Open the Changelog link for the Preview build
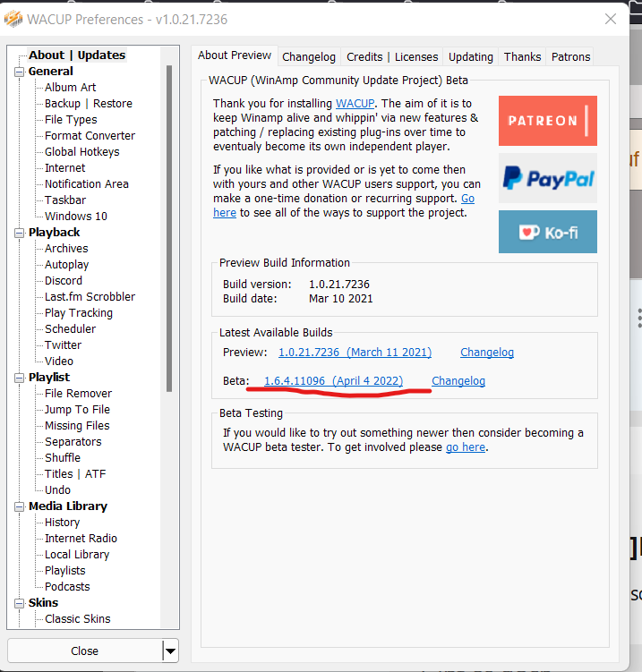Viewport: 642px width, 672px height. point(487,353)
